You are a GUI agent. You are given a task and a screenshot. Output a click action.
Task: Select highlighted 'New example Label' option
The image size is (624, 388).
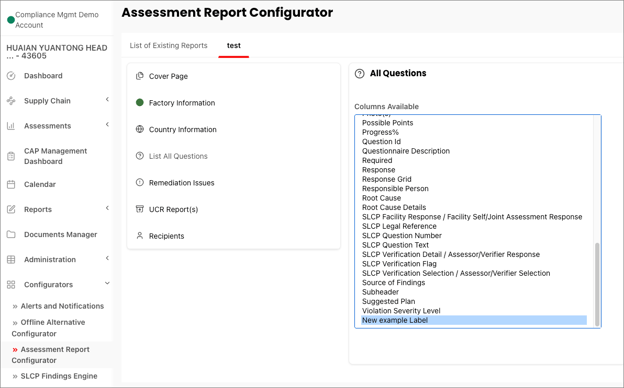(474, 320)
